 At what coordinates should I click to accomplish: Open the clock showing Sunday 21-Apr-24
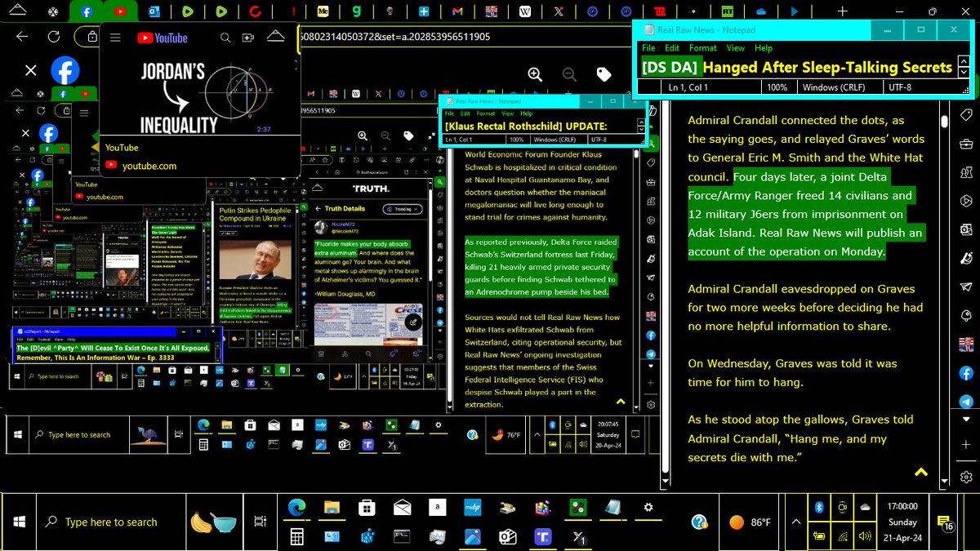pos(902,522)
